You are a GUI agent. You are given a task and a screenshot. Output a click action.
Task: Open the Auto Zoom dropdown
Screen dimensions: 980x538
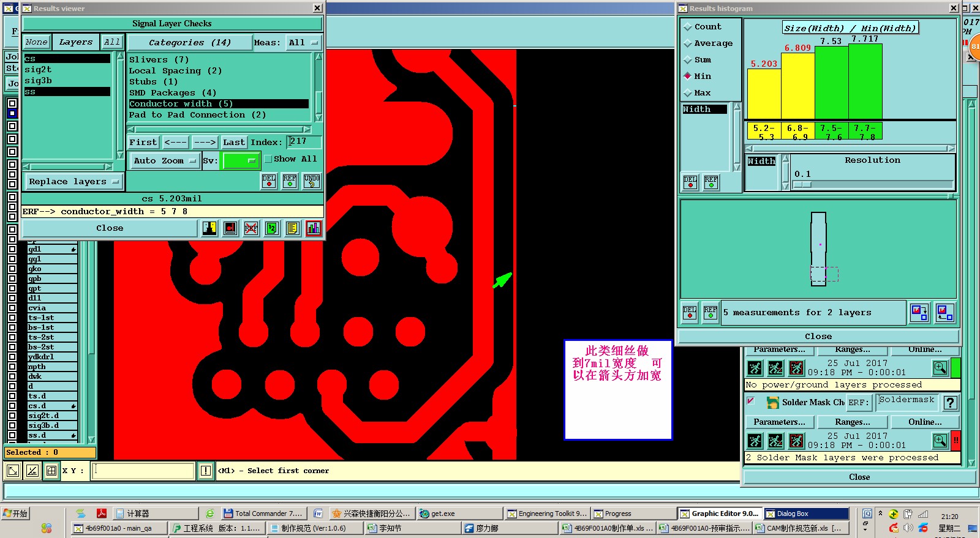pyautogui.click(x=164, y=161)
